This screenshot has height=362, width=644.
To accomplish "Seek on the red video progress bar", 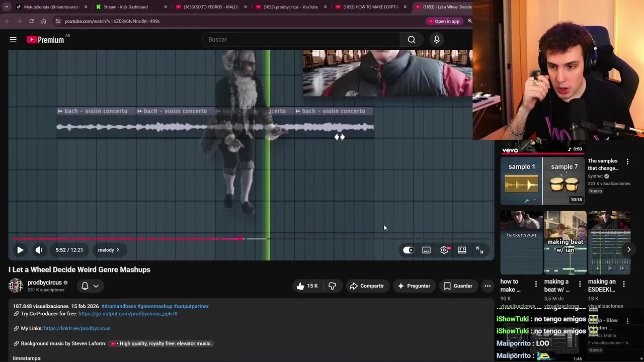I will point(252,239).
